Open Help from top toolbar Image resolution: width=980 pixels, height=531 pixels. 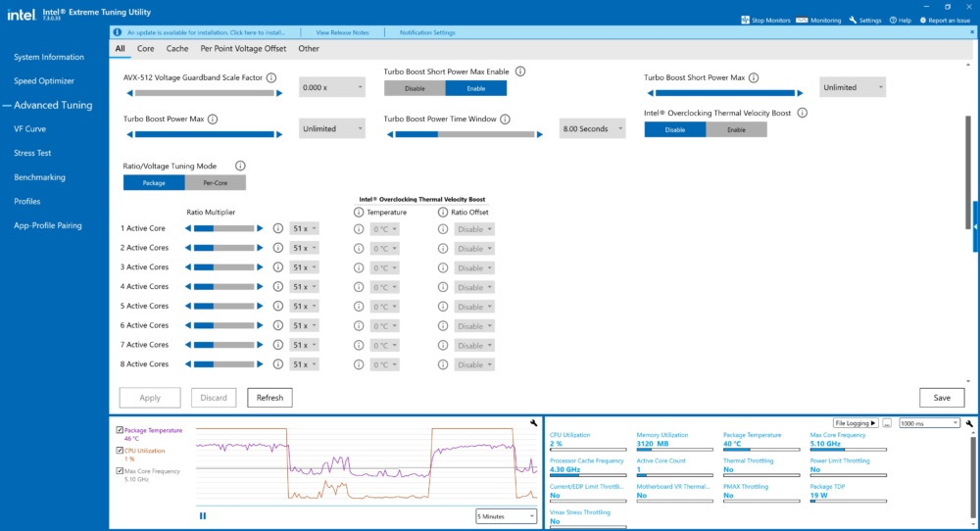(901, 20)
